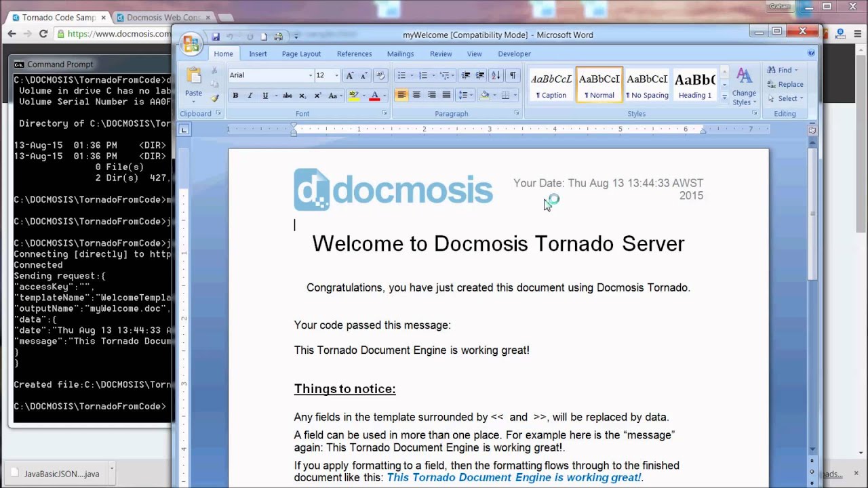Toggle Underline formatting

[265, 96]
